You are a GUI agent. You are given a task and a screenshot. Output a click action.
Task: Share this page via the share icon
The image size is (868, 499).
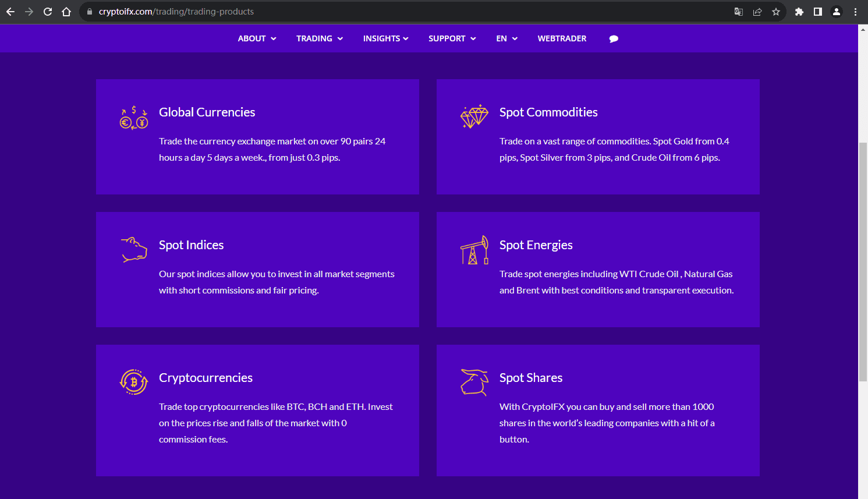[x=757, y=12]
